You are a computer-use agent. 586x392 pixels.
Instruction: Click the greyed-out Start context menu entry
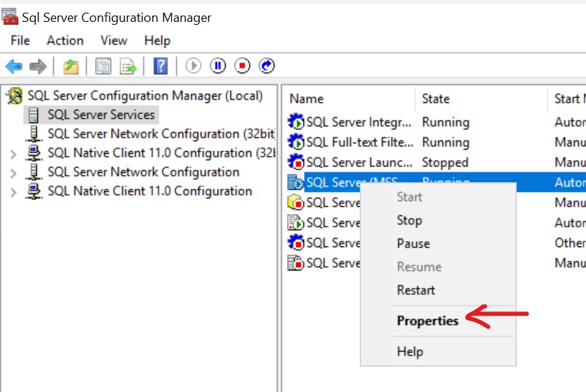click(x=409, y=197)
